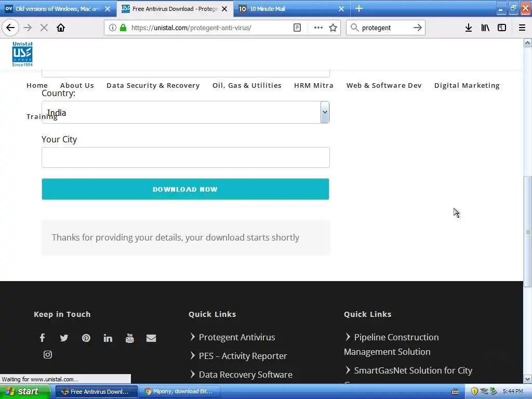This screenshot has width=532, height=399.
Task: Visit Unistal Facebook icon in footer
Action: (43, 338)
